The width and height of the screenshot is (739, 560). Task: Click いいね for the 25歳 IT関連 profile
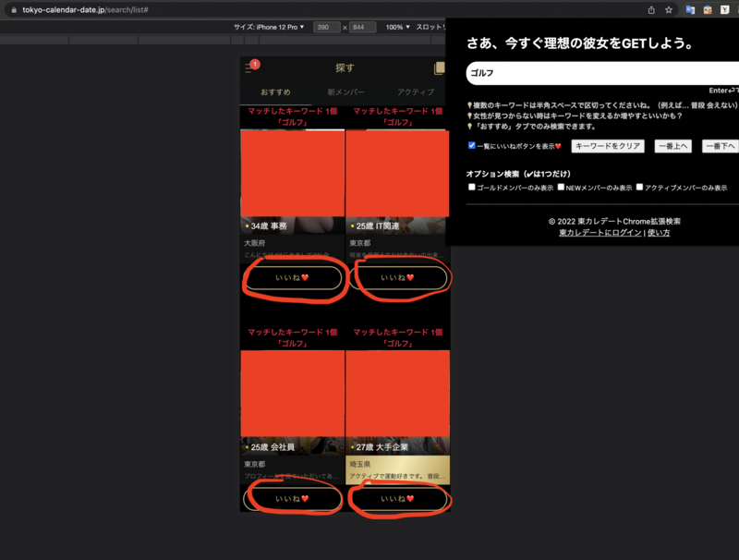click(x=397, y=277)
